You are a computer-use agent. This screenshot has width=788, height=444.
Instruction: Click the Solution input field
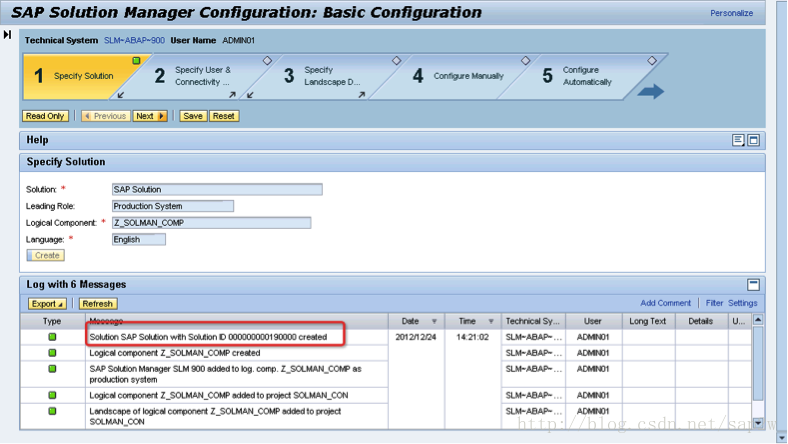pos(217,190)
